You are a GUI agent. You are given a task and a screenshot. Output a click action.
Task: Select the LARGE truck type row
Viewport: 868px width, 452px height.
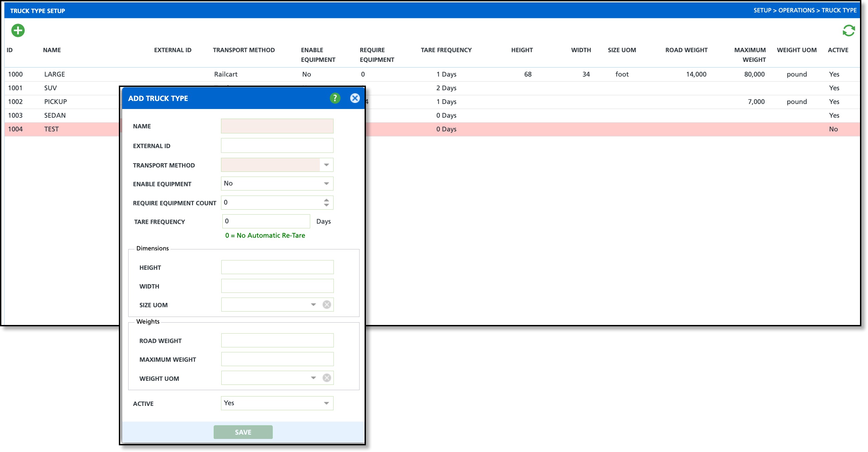click(x=54, y=74)
